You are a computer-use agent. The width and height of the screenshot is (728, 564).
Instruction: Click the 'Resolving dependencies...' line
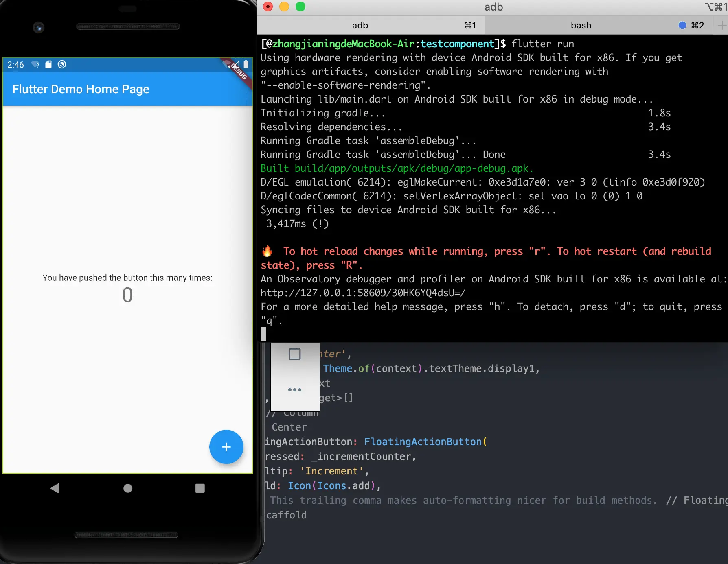(331, 127)
